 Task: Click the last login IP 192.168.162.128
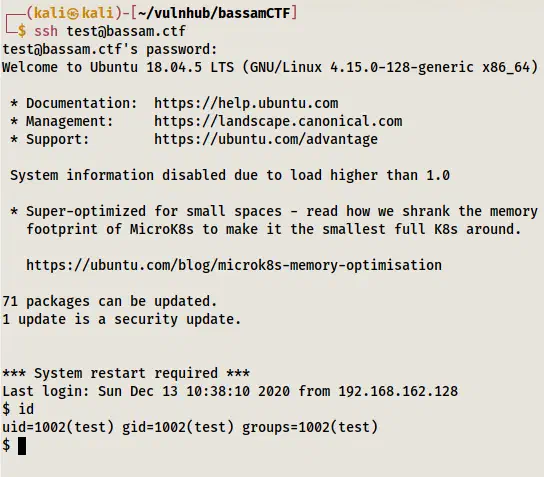click(x=398, y=391)
